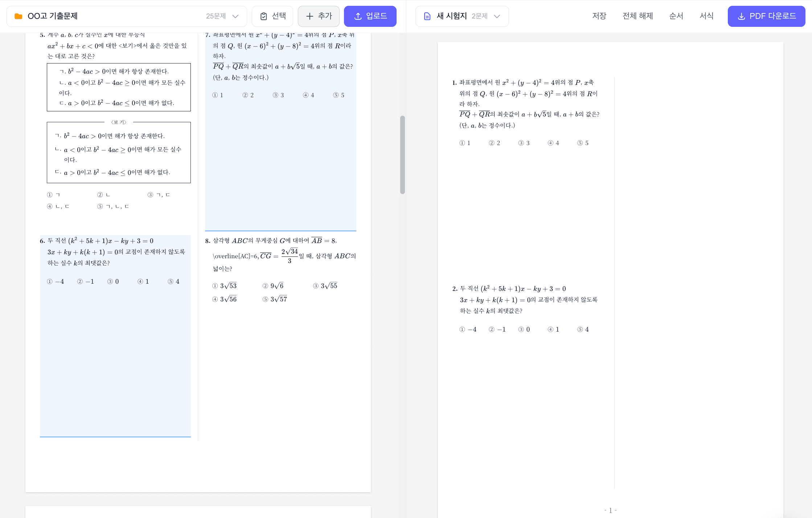Click the download icon on PDF 다운로드
This screenshot has width=812, height=518.
click(x=742, y=16)
